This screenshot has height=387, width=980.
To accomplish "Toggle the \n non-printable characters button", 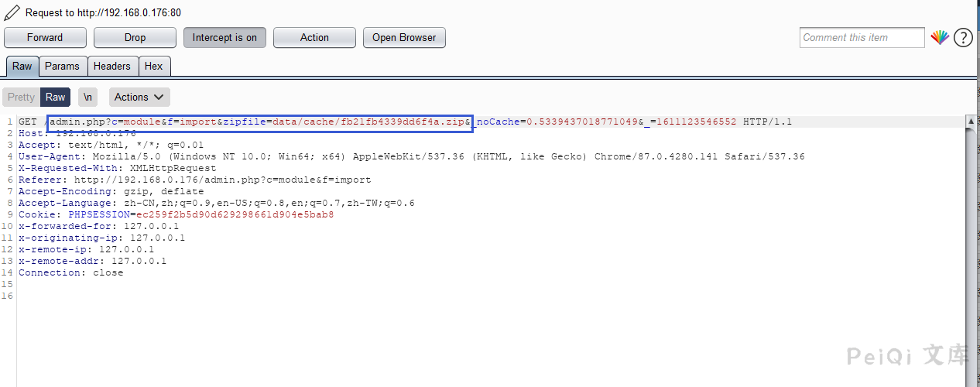I will pyautogui.click(x=88, y=97).
